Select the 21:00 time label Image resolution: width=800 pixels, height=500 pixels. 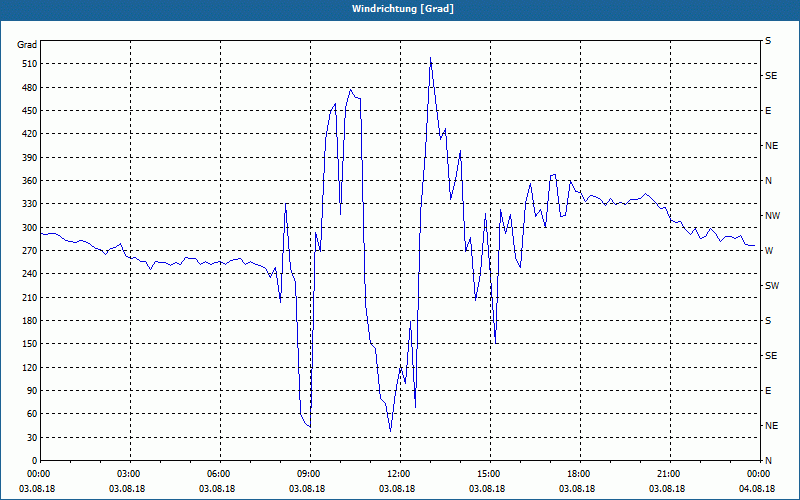click(x=670, y=473)
